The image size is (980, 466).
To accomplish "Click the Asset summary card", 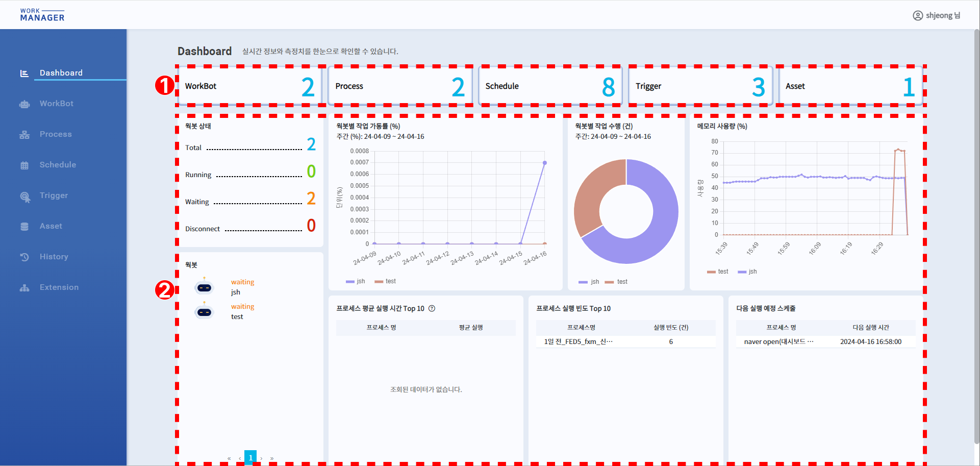I will tap(851, 86).
